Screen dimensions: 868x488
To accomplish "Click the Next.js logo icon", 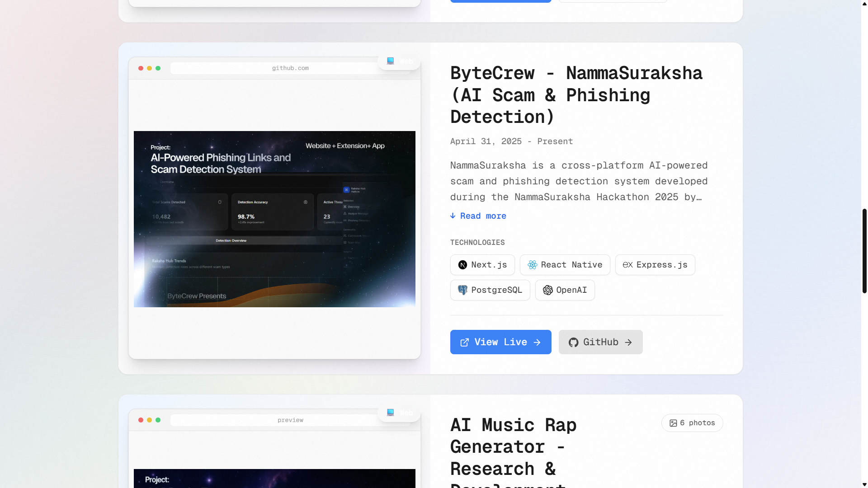I will pyautogui.click(x=462, y=265).
